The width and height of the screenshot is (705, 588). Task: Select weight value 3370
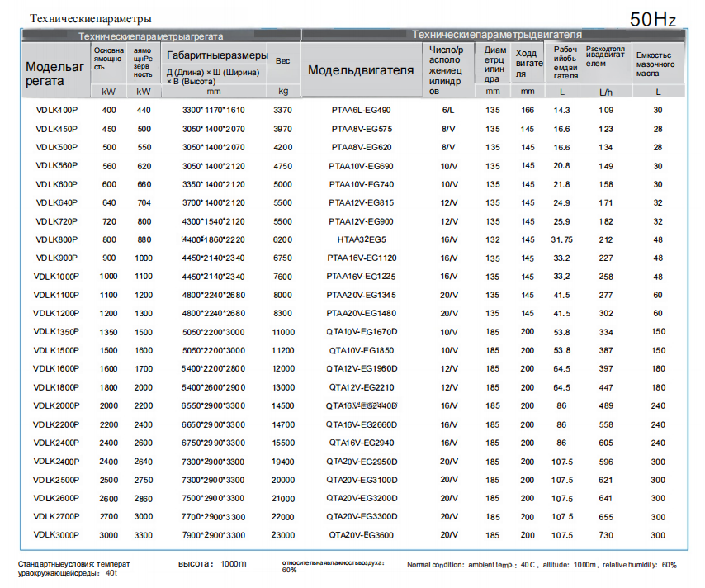click(x=283, y=110)
